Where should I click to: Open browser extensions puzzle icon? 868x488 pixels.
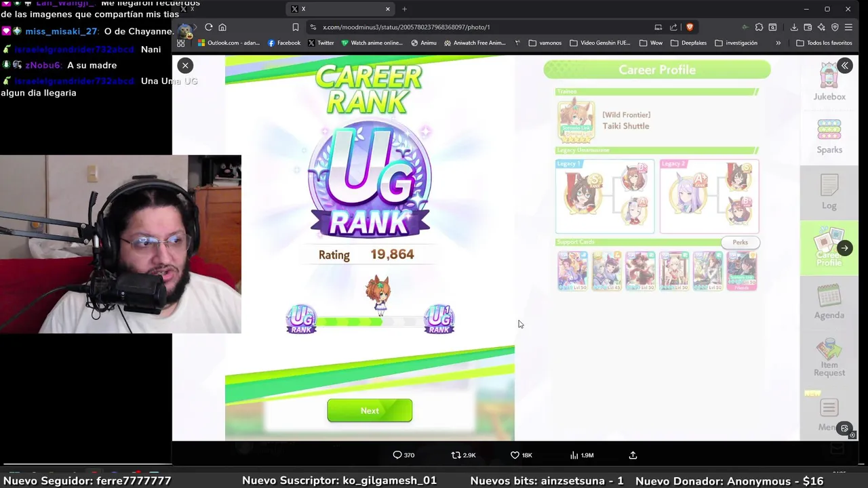(x=759, y=27)
